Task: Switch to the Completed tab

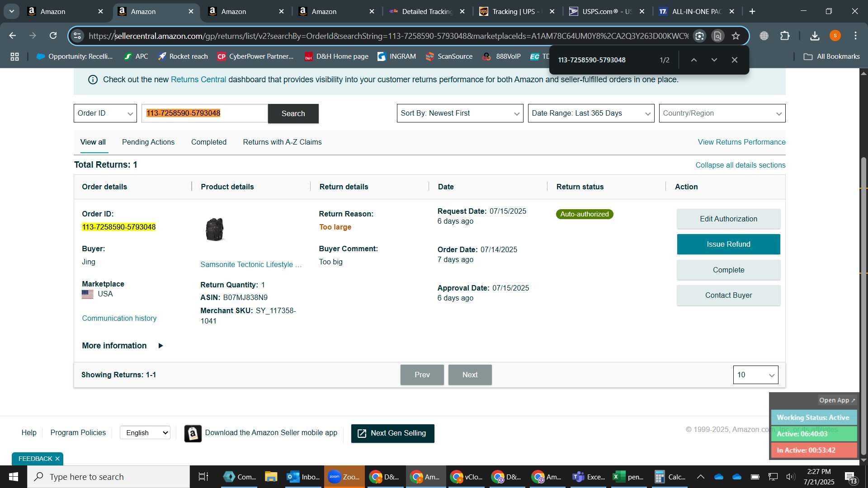Action: 209,142
